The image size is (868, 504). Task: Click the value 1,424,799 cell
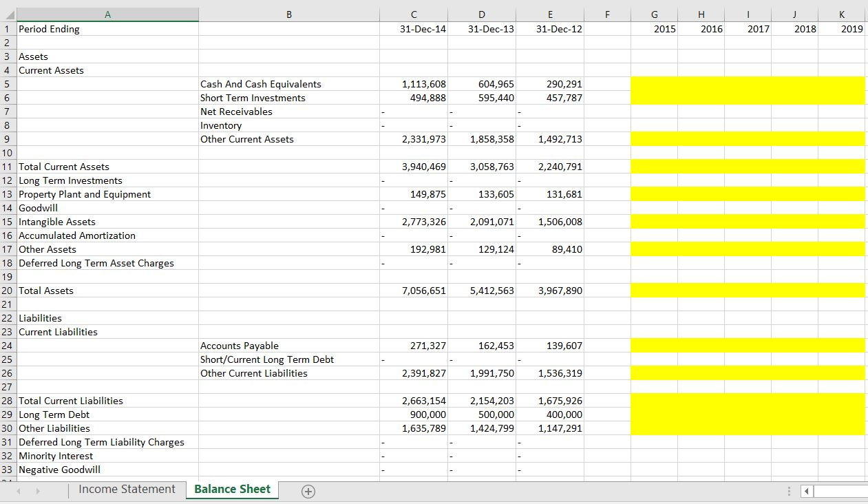pos(482,428)
